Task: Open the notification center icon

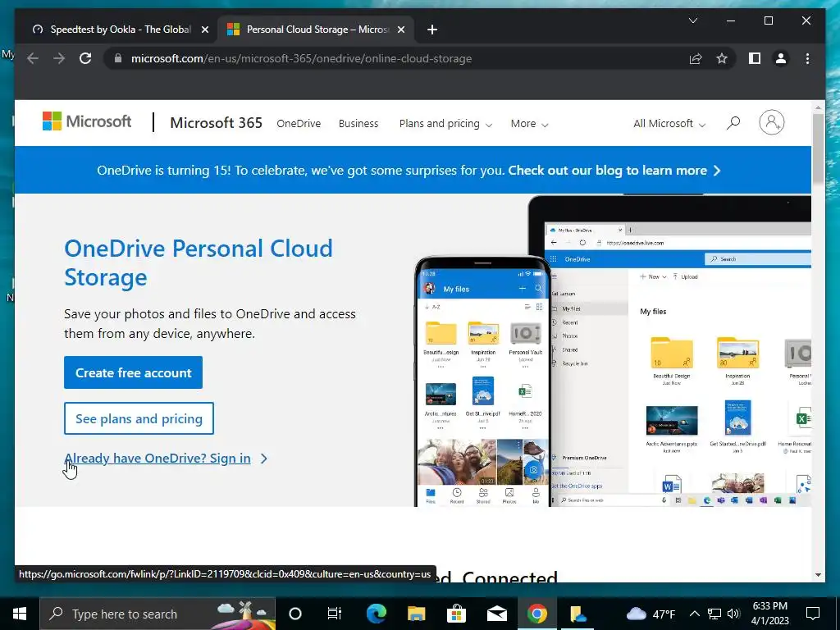Action: click(813, 614)
